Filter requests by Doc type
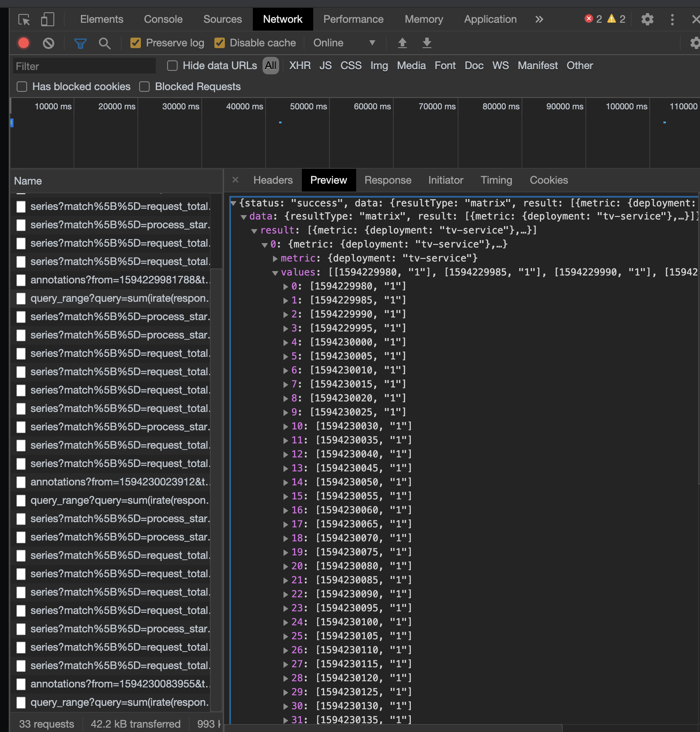 474,66
